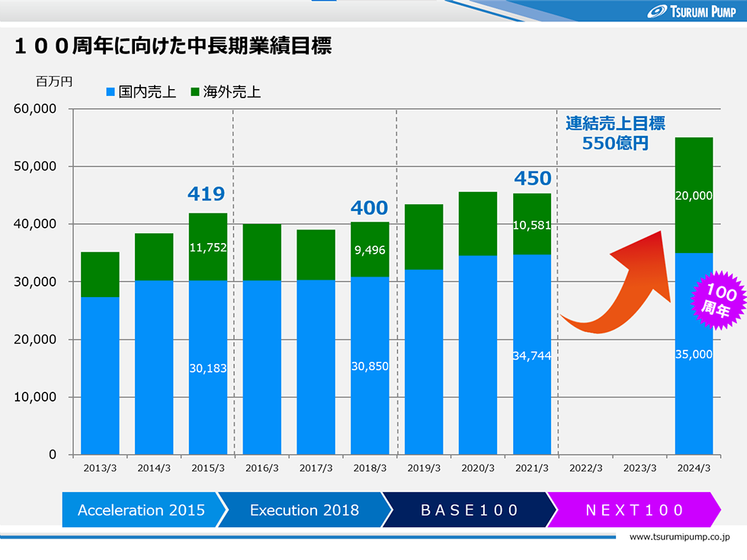Click the 2014/3 axis label
Screen dimensions: 747x560
[x=154, y=468]
